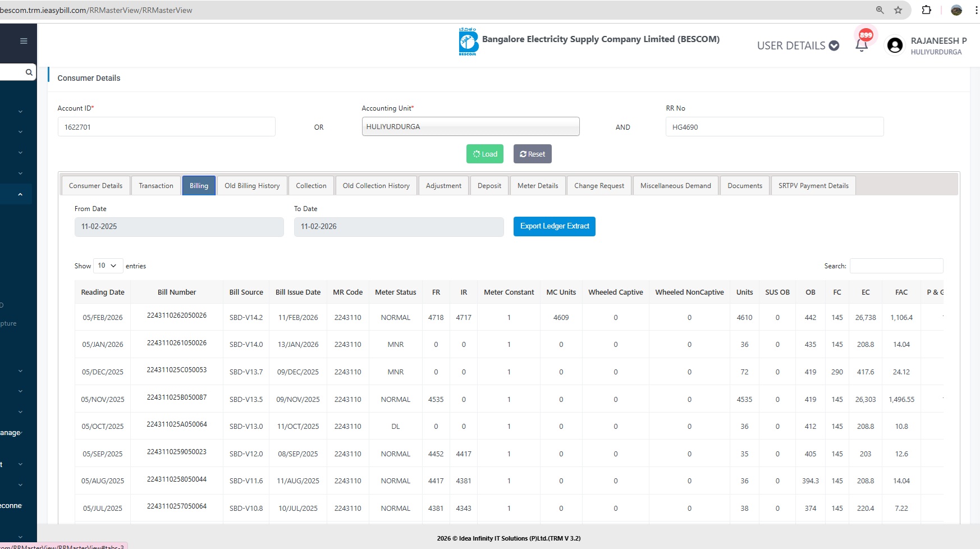Image resolution: width=980 pixels, height=549 pixels.
Task: Open the browser extensions puzzle icon
Action: (x=927, y=10)
